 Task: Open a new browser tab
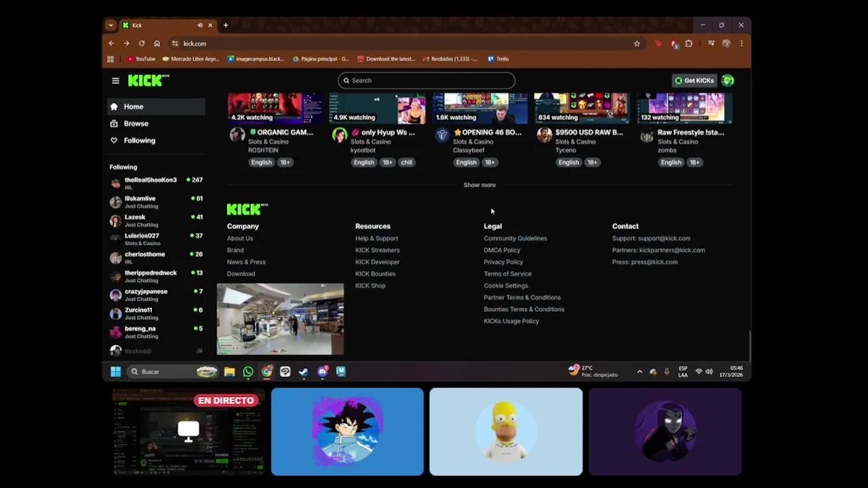226,25
